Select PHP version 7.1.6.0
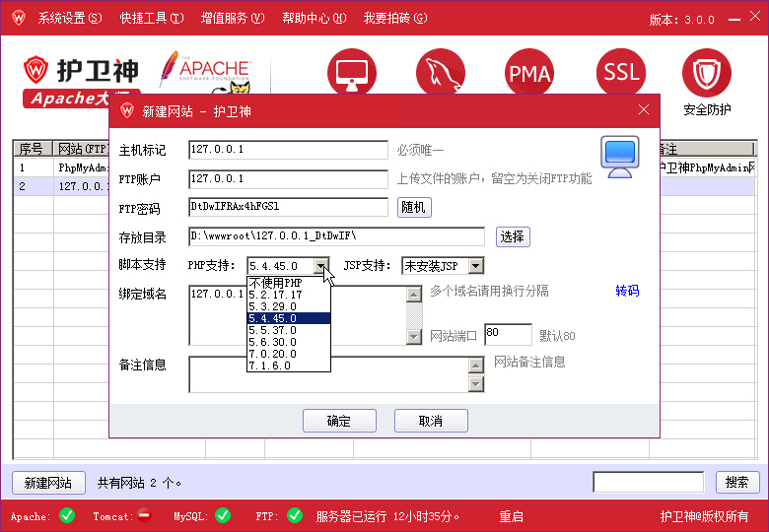 [x=289, y=365]
